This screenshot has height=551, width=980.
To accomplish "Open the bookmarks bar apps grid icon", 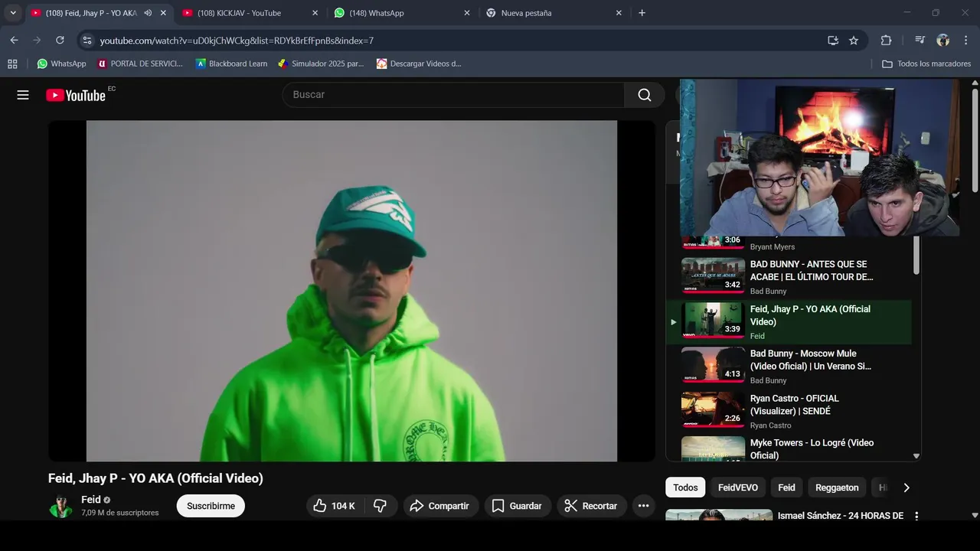I will (12, 64).
